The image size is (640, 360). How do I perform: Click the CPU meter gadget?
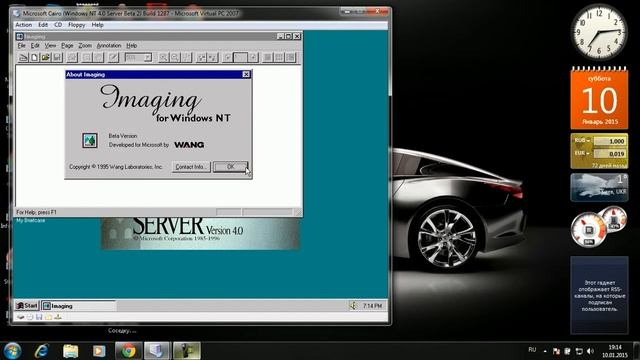coord(588,231)
